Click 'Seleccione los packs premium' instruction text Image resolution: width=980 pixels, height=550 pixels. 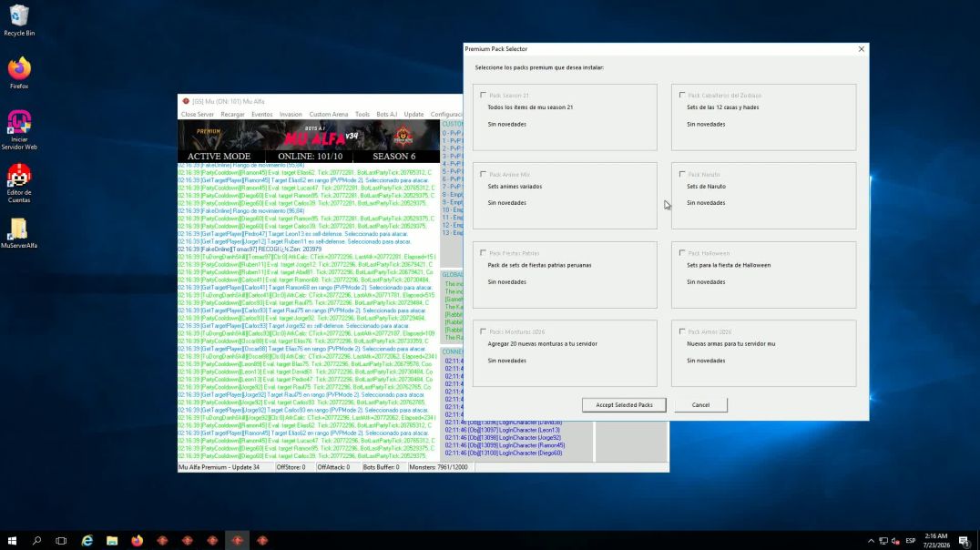click(539, 67)
